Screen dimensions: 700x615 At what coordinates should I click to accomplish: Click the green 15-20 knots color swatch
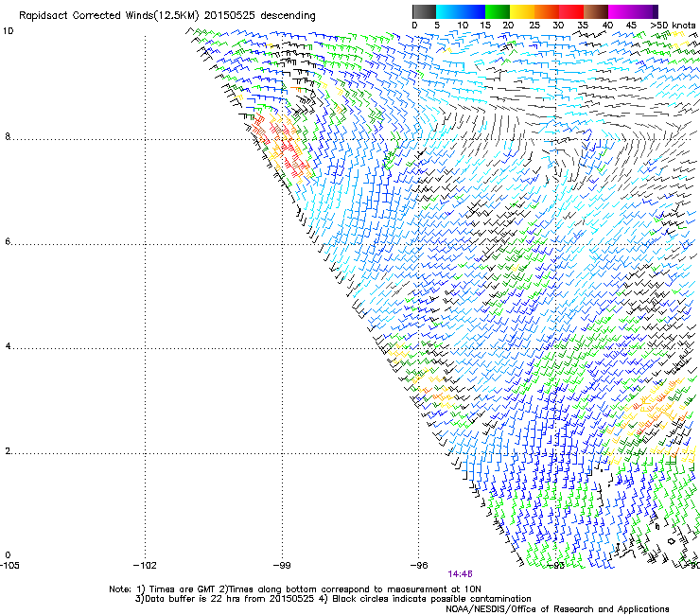pyautogui.click(x=498, y=11)
